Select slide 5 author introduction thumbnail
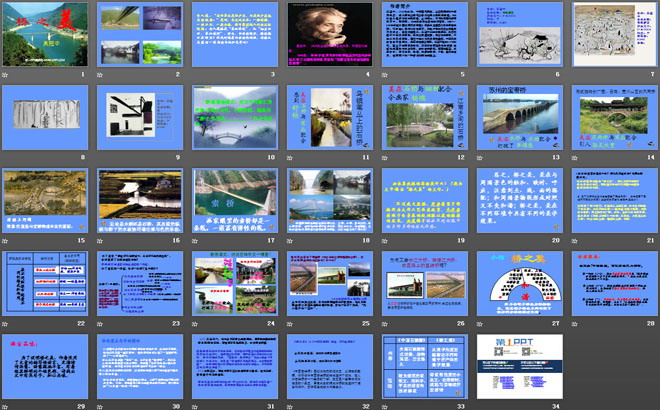660x410 pixels. pos(425,35)
